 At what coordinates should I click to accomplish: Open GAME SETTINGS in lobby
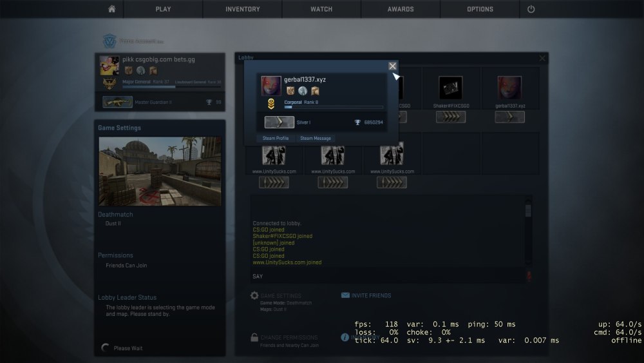(281, 295)
